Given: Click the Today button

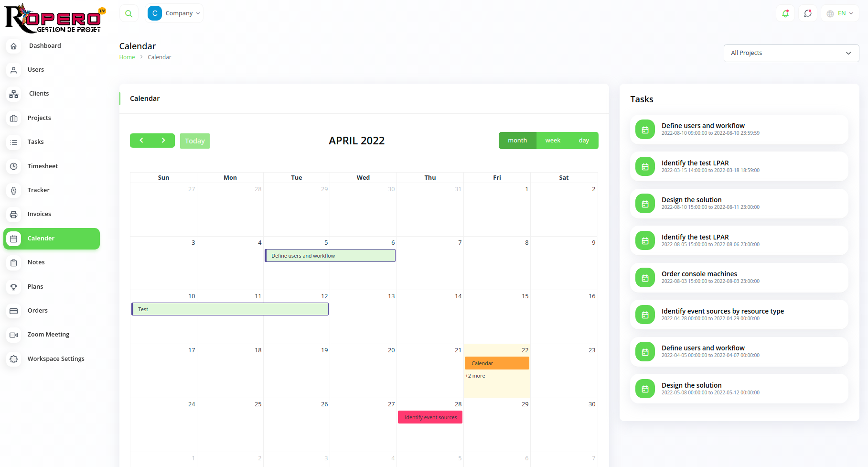Looking at the screenshot, I should (195, 141).
